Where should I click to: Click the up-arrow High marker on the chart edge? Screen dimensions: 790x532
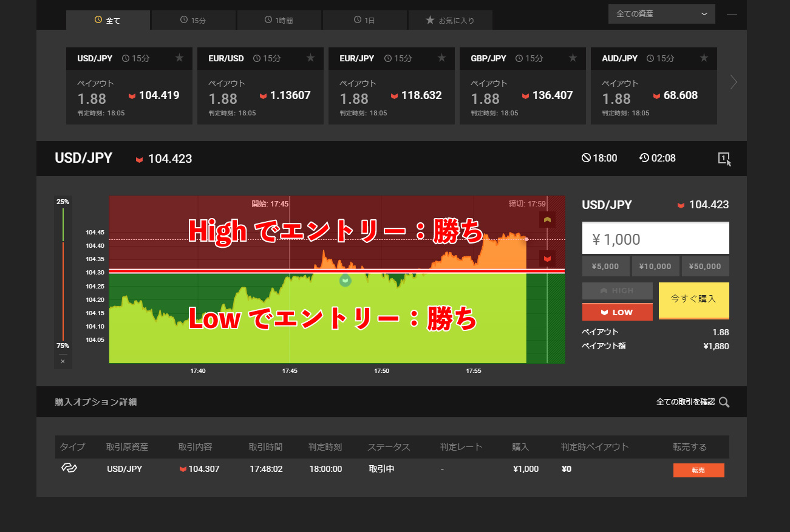click(547, 220)
